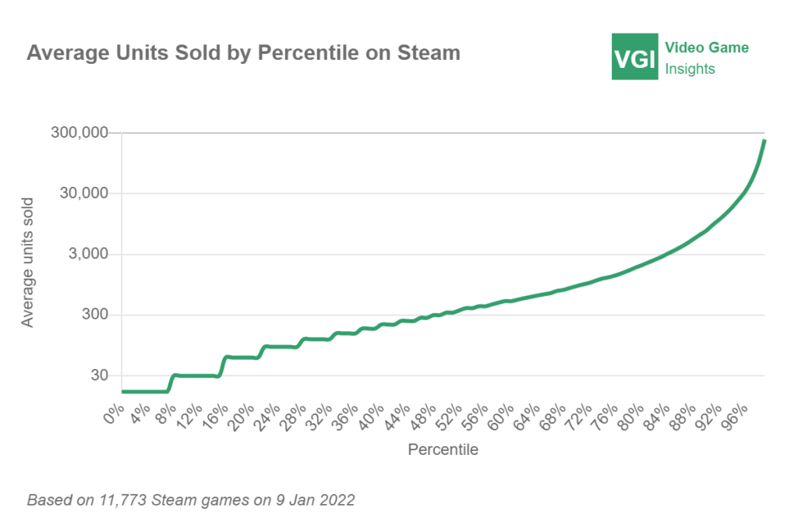
Task: Click the footnote about 11,773 Steam games
Action: pyautogui.click(x=191, y=499)
